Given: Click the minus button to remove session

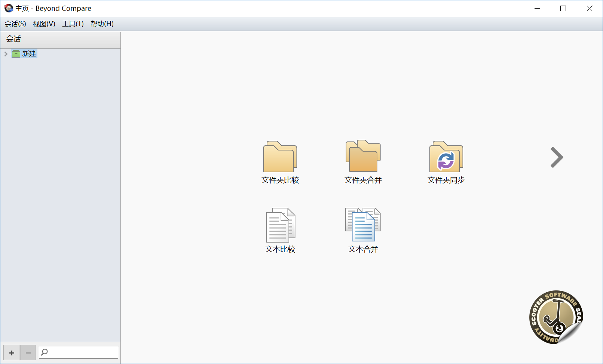Looking at the screenshot, I should click(x=28, y=352).
